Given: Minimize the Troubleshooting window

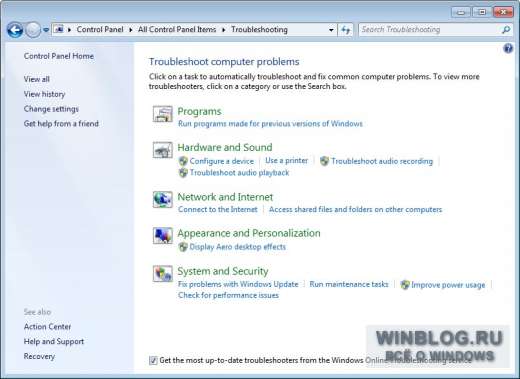Looking at the screenshot, I should click(x=461, y=12).
